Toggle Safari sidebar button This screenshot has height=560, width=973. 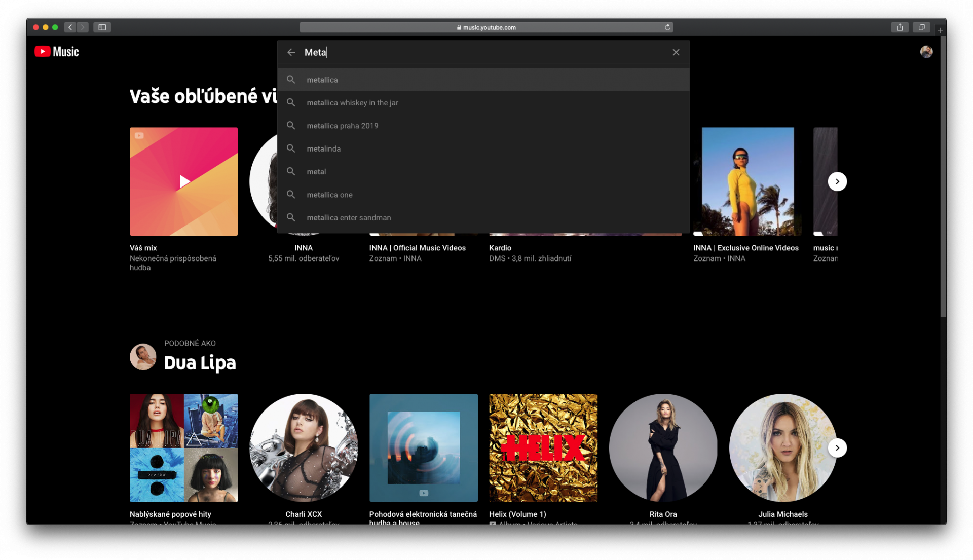(102, 27)
